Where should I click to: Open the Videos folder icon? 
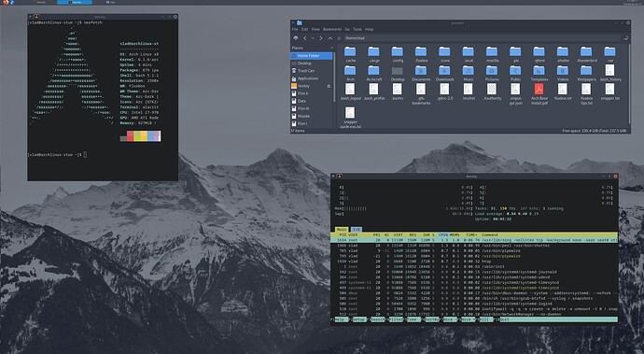tap(563, 71)
